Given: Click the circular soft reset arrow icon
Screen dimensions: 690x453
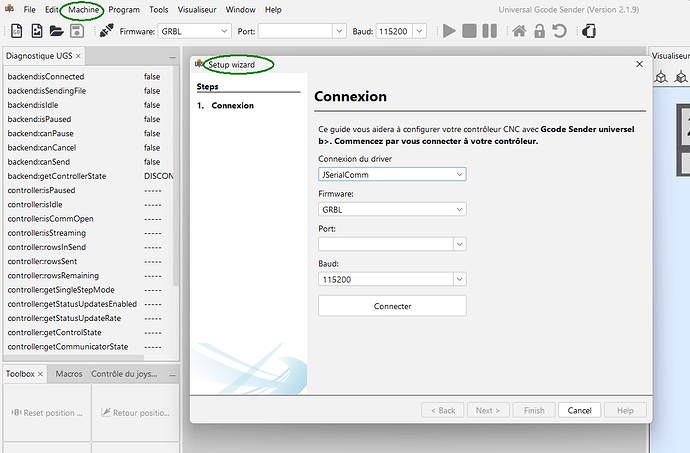Looking at the screenshot, I should coord(559,31).
